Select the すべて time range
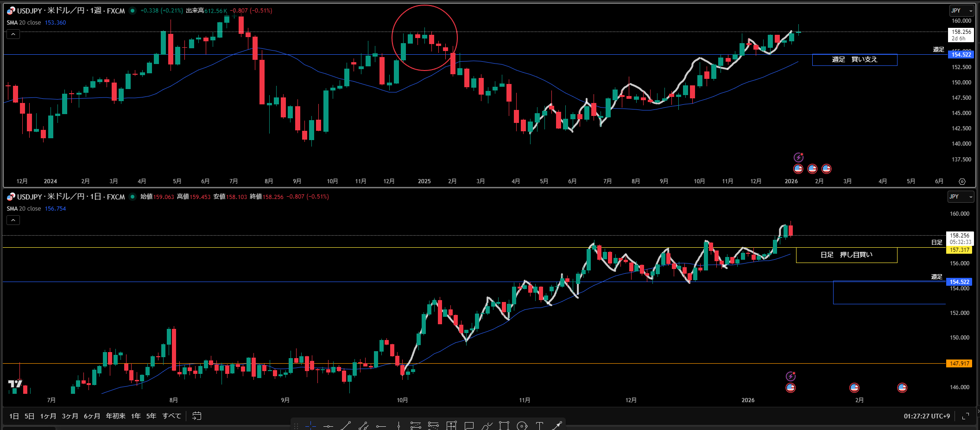The width and height of the screenshot is (980, 430). (171, 416)
